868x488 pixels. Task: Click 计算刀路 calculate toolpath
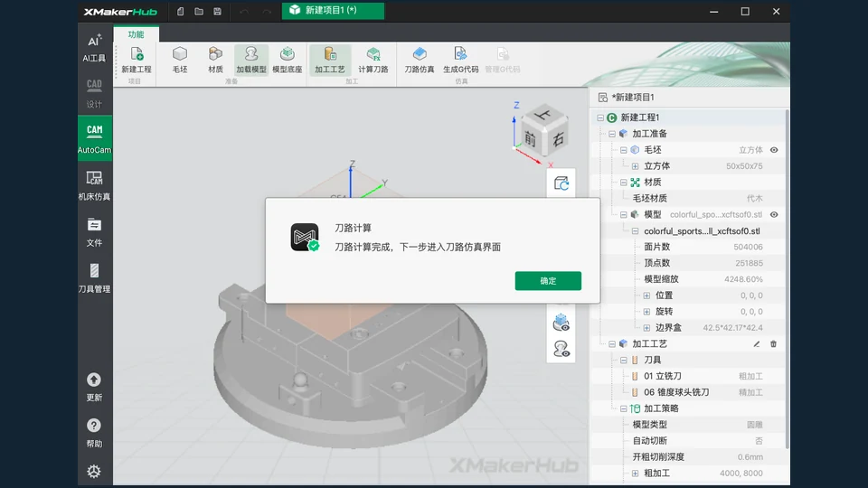pyautogui.click(x=373, y=61)
